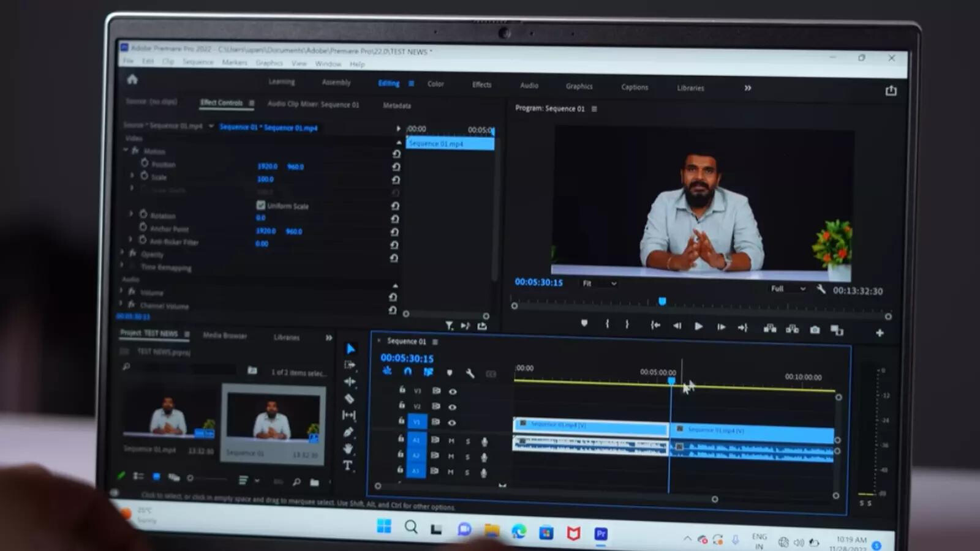Toggle Position animation stopwatch
Viewport: 980px width, 551px height.
145,163
